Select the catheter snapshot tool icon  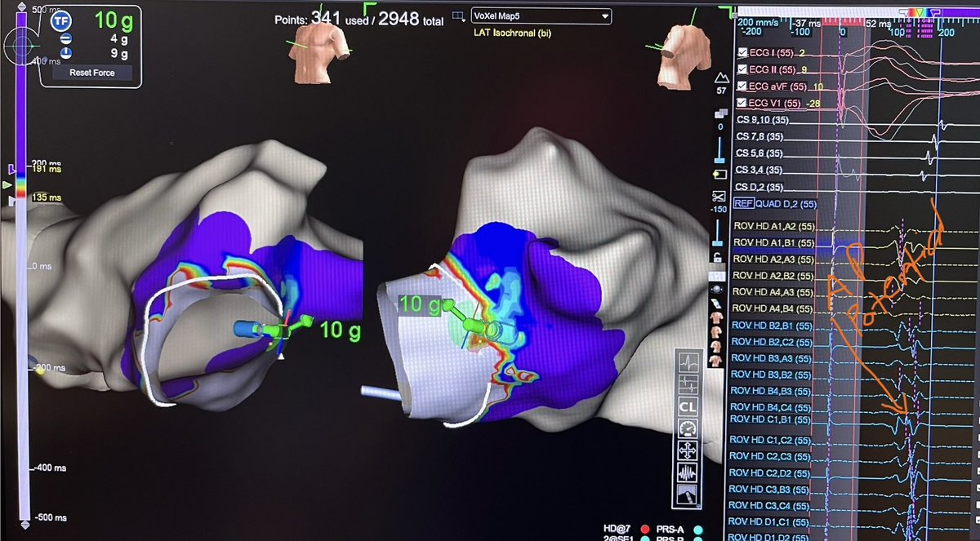(x=688, y=492)
